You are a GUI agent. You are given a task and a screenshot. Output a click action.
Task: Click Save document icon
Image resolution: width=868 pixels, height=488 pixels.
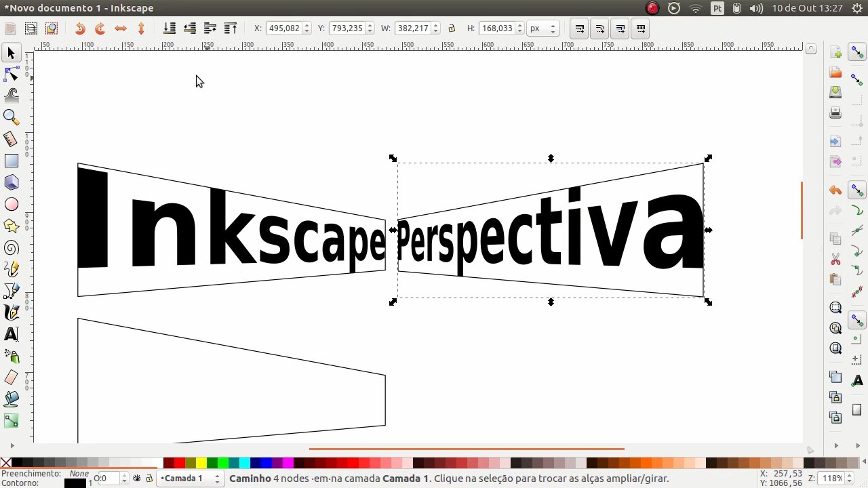pyautogui.click(x=835, y=92)
